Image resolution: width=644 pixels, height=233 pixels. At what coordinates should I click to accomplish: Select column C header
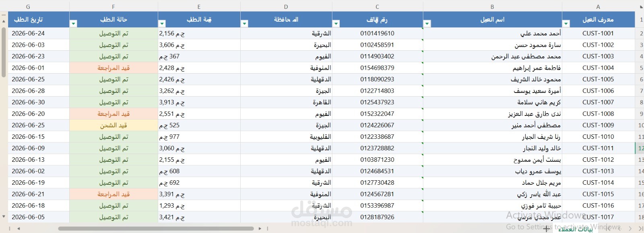coord(377,7)
